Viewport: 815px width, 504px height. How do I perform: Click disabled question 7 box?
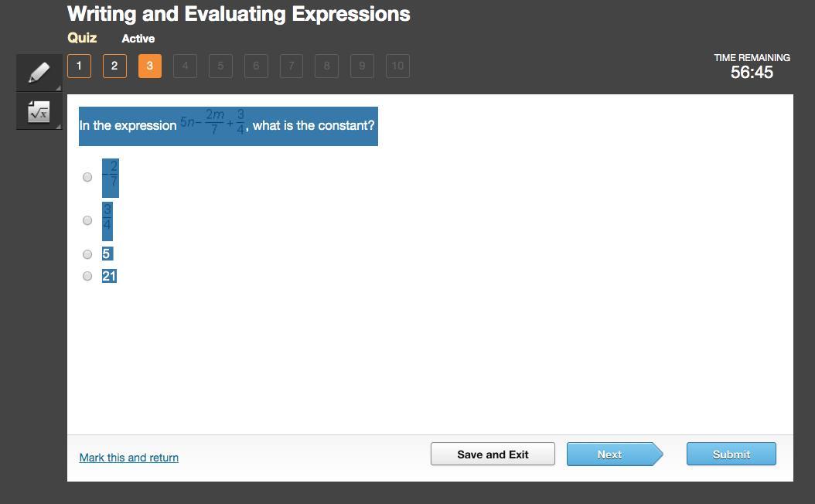tap(291, 66)
